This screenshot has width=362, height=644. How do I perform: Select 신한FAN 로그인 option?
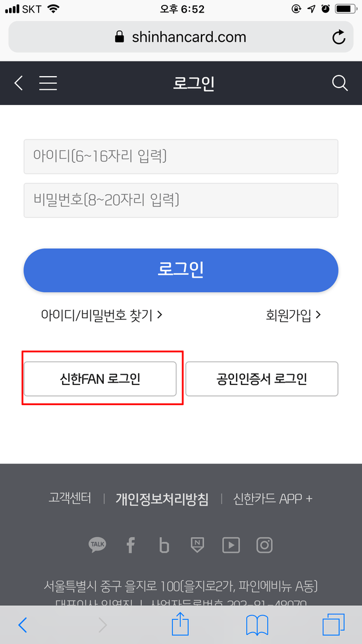[100, 379]
